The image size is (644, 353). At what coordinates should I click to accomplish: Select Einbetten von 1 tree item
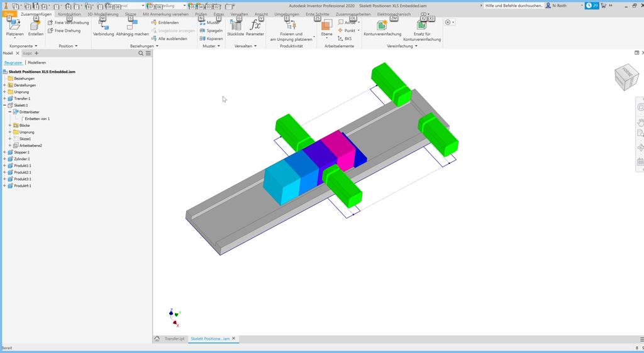37,119
